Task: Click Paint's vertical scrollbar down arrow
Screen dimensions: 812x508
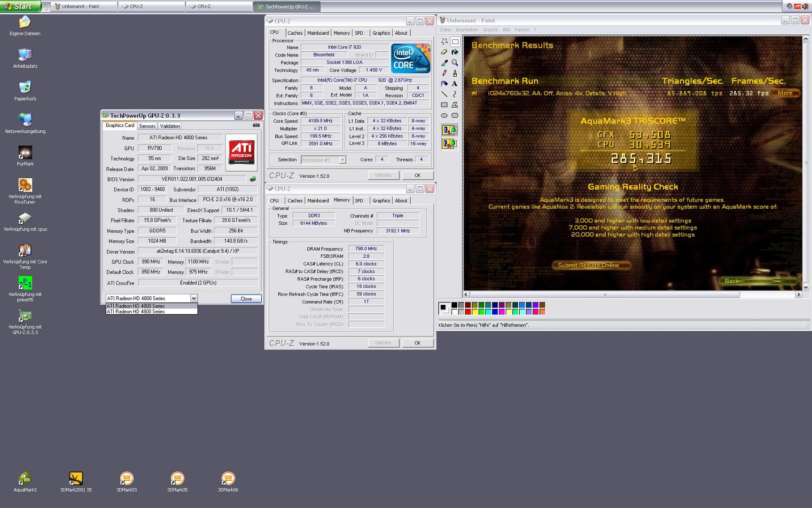Action: 806,287
